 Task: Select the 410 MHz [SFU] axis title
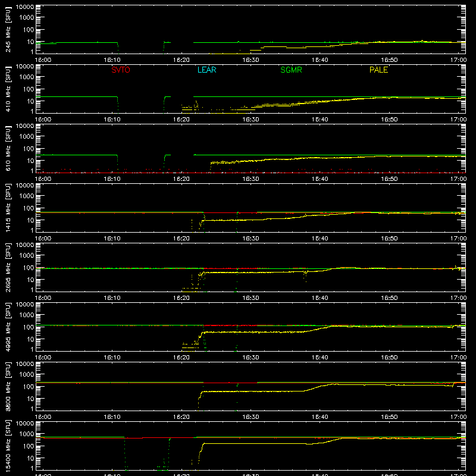(x=8, y=89)
